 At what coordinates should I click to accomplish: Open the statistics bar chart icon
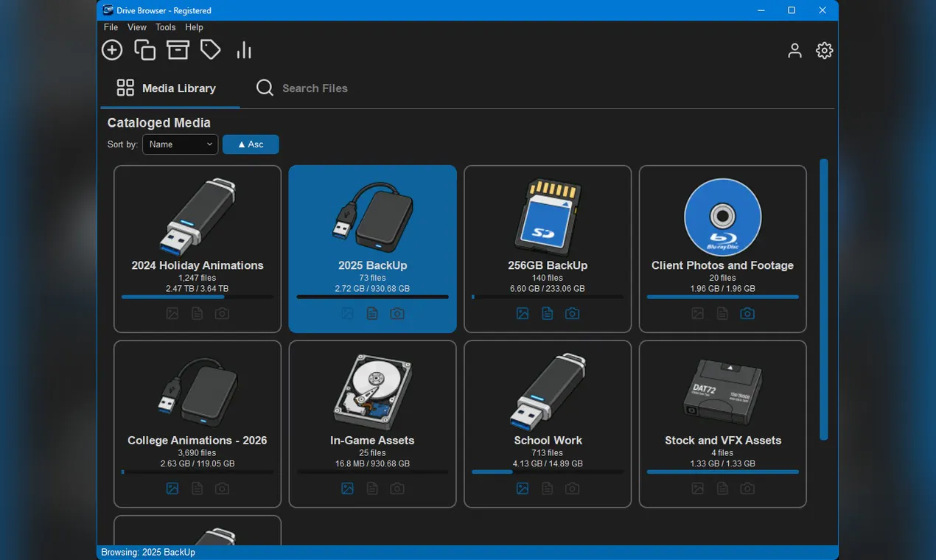pyautogui.click(x=244, y=50)
